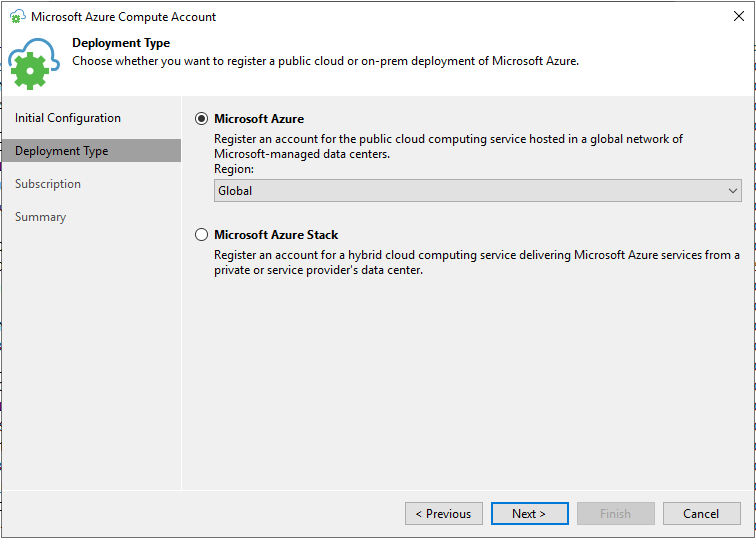Image resolution: width=756 pixels, height=539 pixels.
Task: Choose the Microsoft Azure Stack radio option
Action: (202, 235)
